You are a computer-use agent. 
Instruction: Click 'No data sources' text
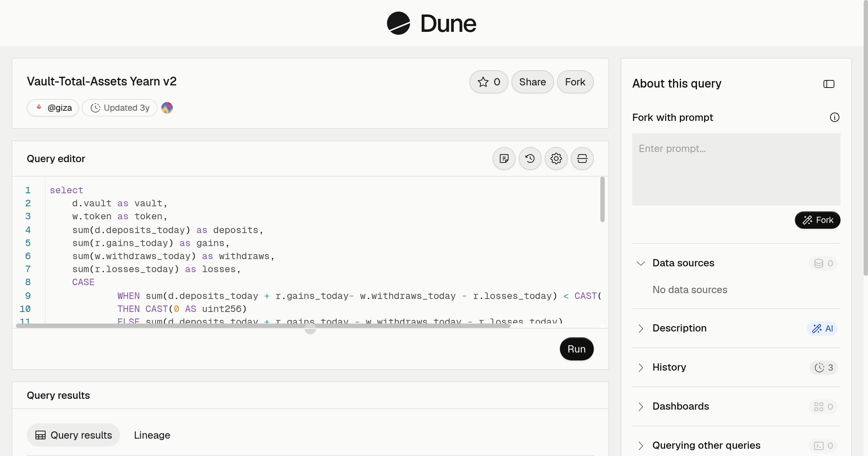click(690, 290)
